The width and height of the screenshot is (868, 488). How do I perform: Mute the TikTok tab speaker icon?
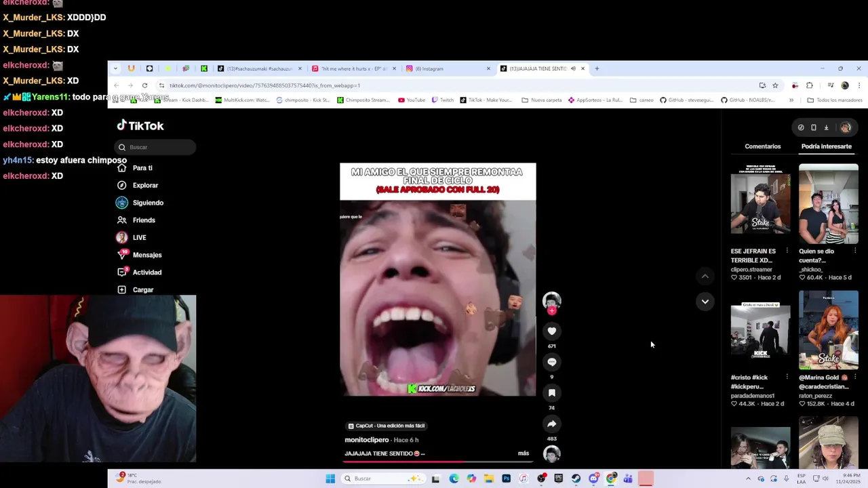click(573, 68)
